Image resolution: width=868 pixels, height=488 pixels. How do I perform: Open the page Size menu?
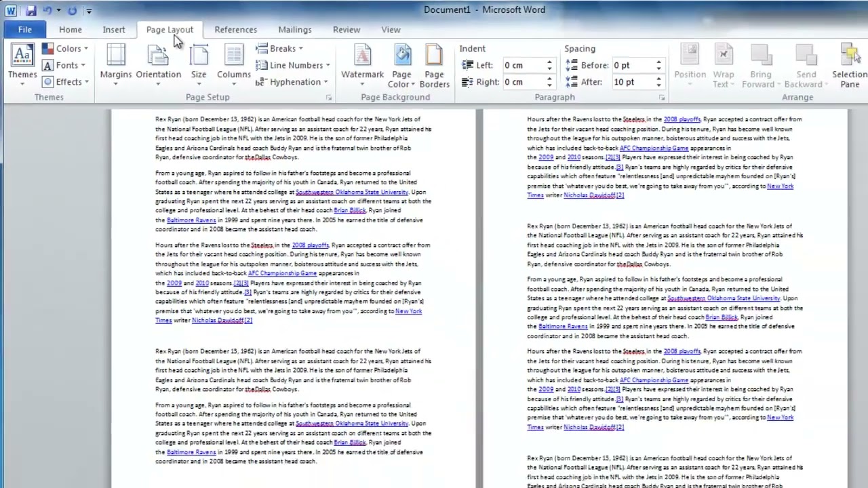pos(199,64)
